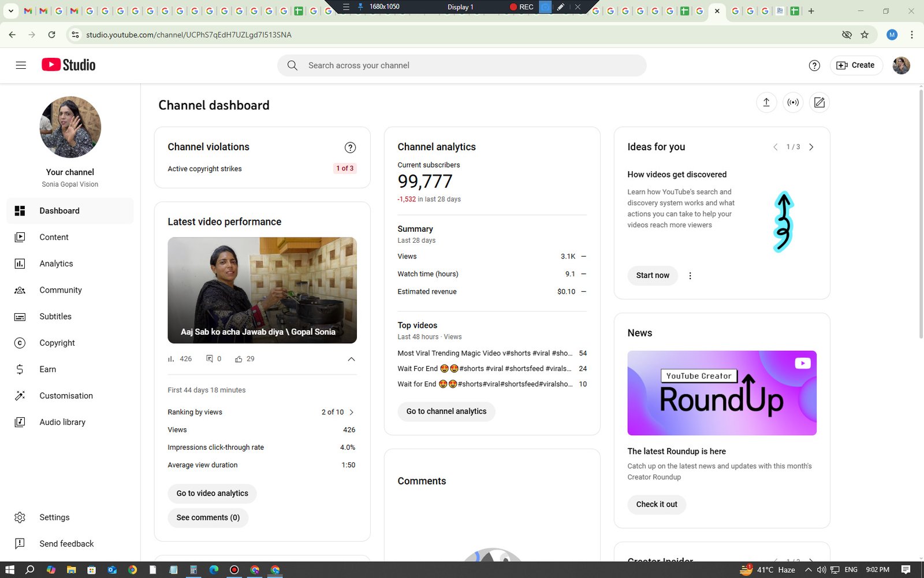Open options for the 'How videos get discovered' idea
This screenshot has width=924, height=578.
[x=690, y=276]
